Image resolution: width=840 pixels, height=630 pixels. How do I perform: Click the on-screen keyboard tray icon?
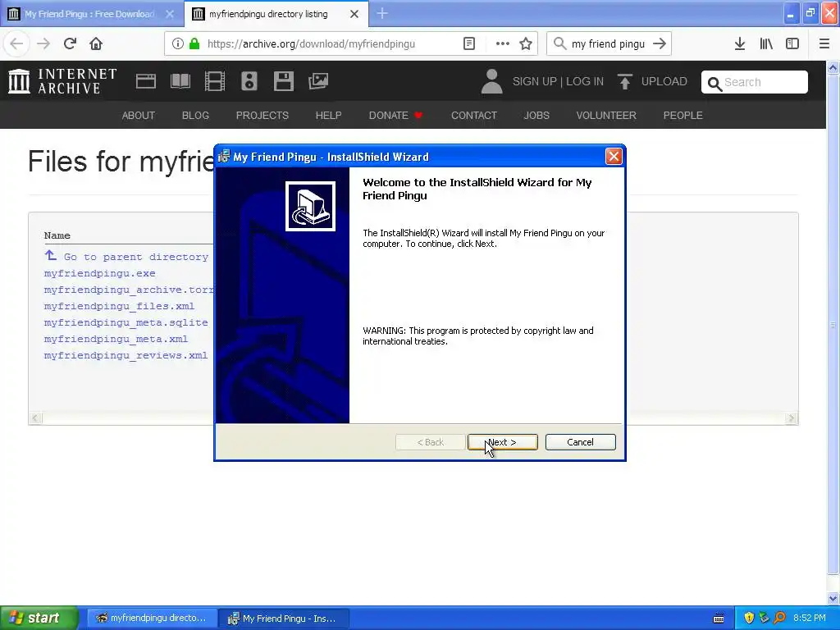(719, 619)
